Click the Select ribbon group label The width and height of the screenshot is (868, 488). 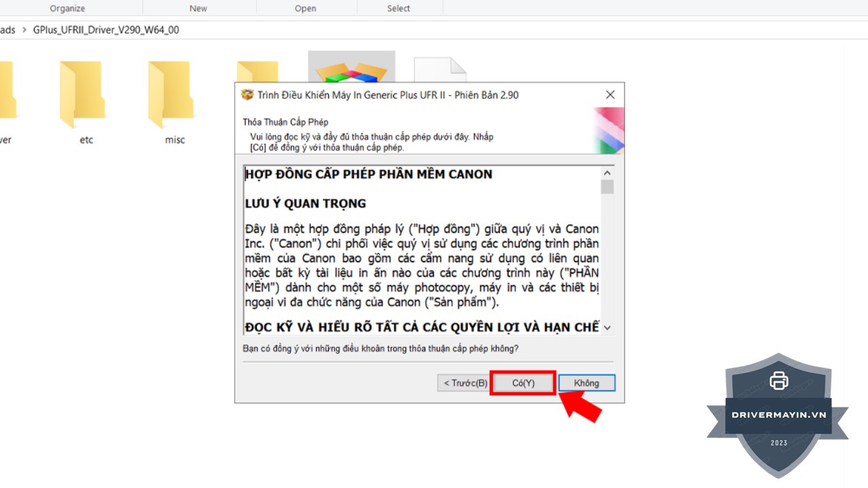tap(399, 8)
